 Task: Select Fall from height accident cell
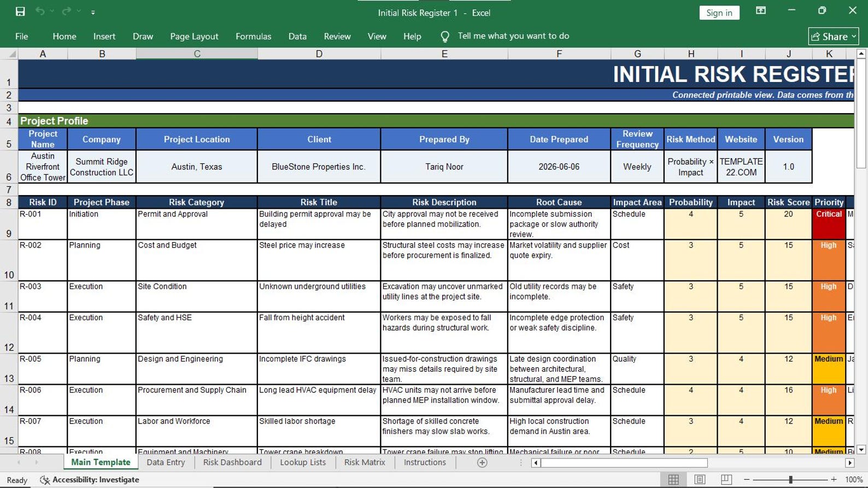pyautogui.click(x=319, y=333)
